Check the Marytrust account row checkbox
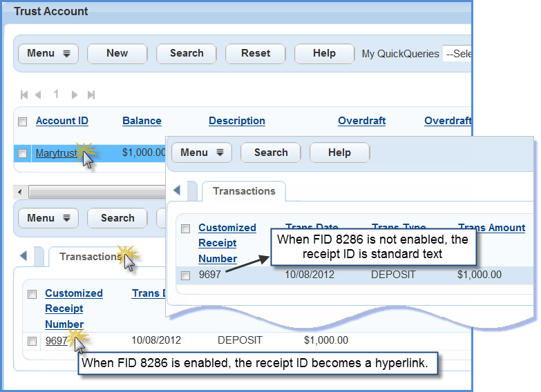 [x=23, y=153]
